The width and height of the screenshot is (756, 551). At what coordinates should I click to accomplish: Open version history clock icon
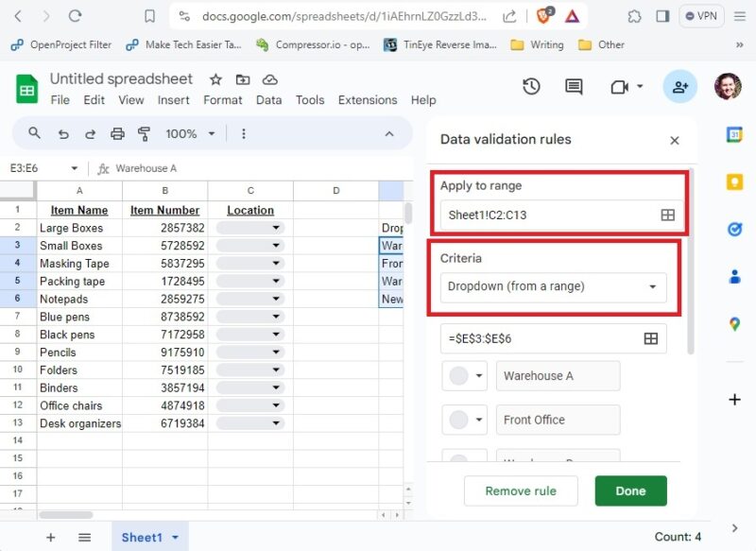tap(531, 86)
